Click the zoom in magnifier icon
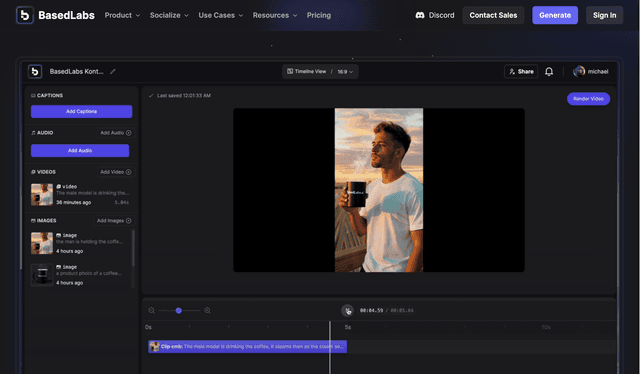Image resolution: width=640 pixels, height=374 pixels. [207, 311]
